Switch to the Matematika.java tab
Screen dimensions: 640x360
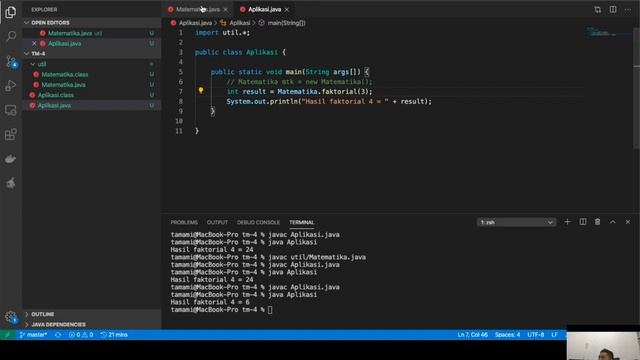198,9
